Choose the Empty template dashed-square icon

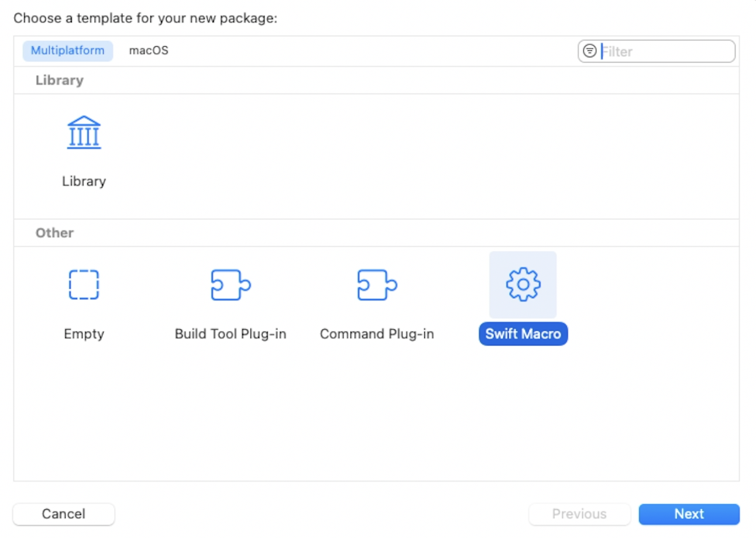tap(84, 285)
